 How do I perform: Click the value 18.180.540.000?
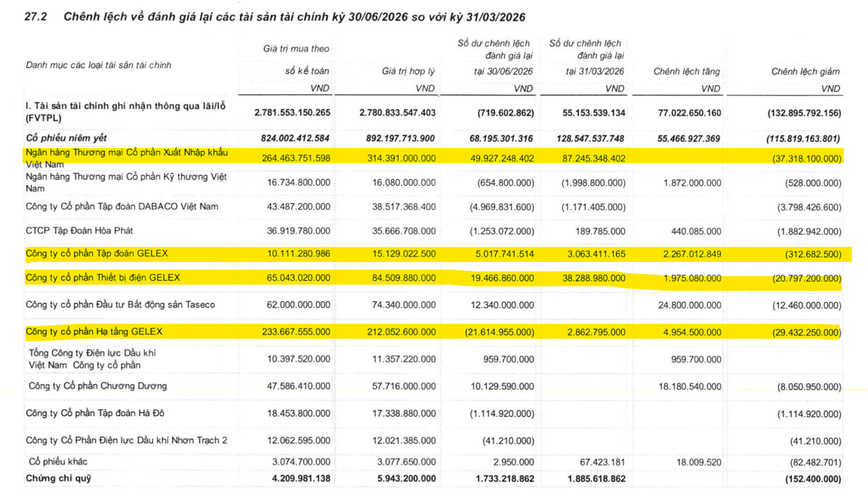tap(690, 387)
